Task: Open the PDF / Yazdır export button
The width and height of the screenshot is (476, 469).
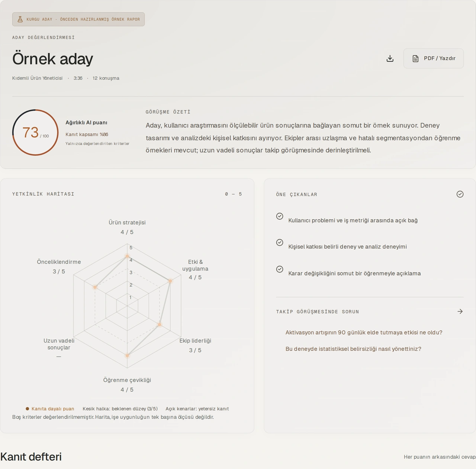Action: click(434, 58)
